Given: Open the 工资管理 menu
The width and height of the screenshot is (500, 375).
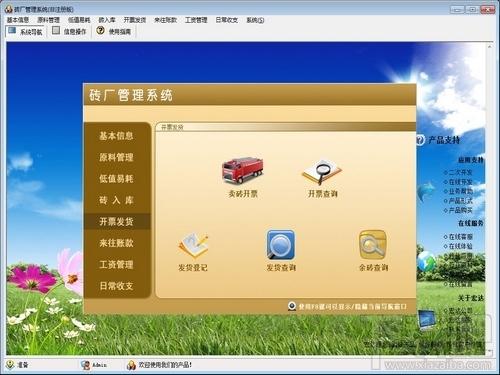Looking at the screenshot, I should (x=196, y=20).
